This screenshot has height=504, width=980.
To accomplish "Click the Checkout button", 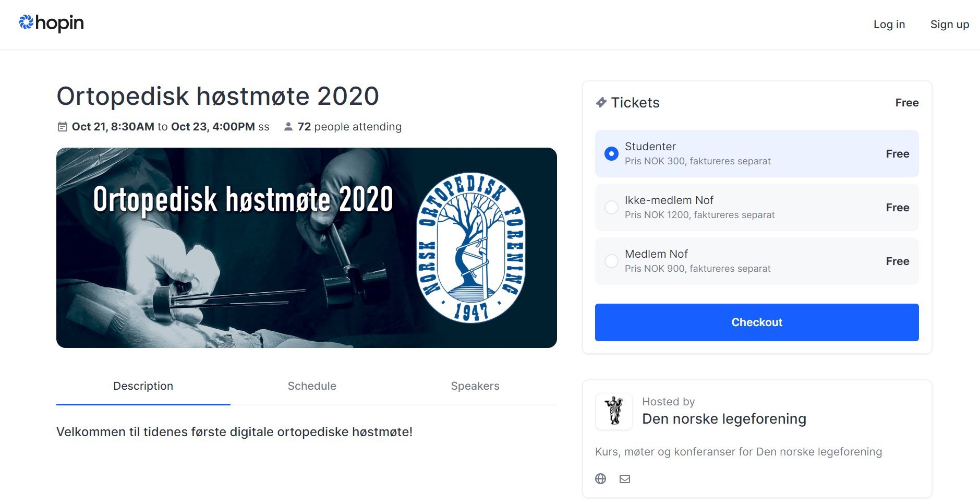I will click(756, 322).
